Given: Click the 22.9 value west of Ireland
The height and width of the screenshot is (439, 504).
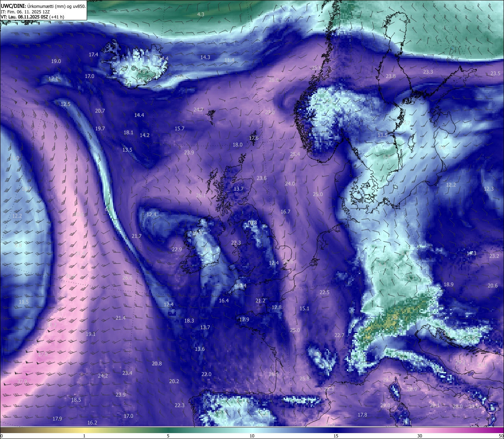Looking at the screenshot, I should pyautogui.click(x=177, y=250).
